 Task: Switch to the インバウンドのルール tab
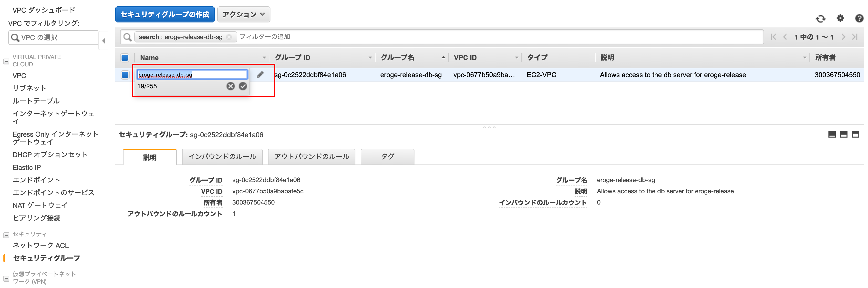coord(222,157)
